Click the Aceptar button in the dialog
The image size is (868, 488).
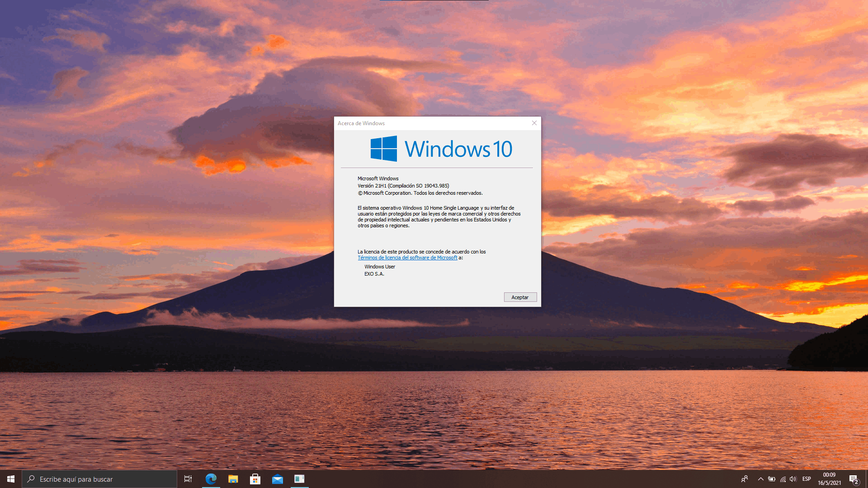click(520, 297)
